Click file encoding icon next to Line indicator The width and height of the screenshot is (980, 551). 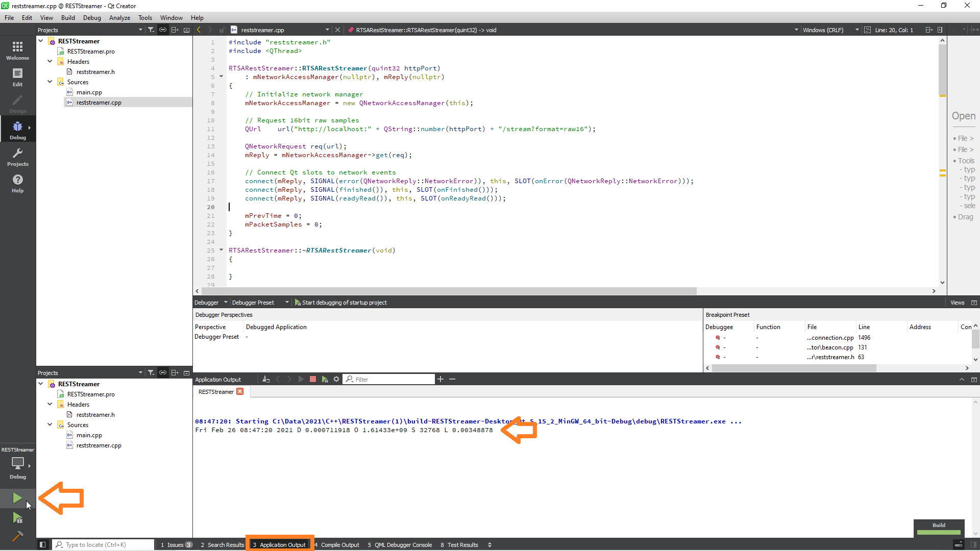point(867,30)
